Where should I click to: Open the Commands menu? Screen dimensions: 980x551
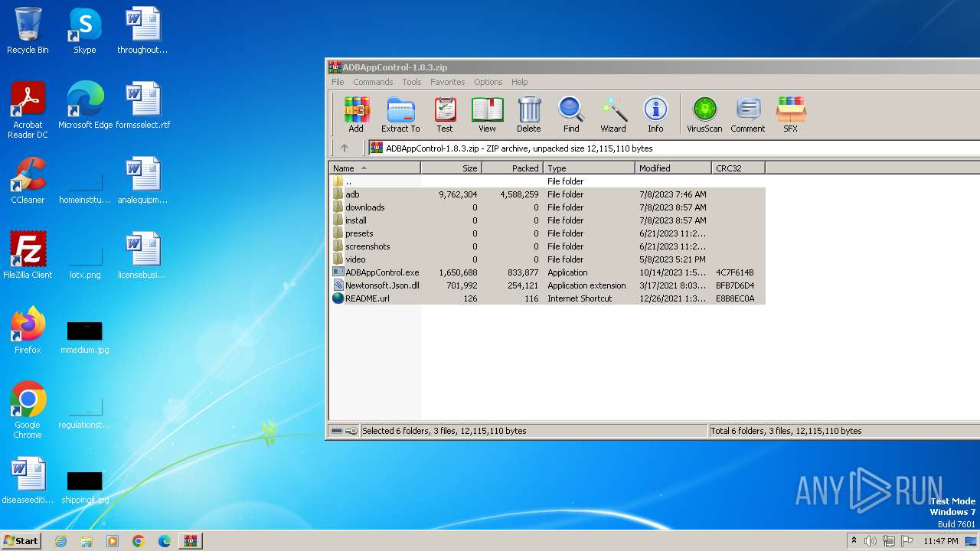[x=373, y=82]
